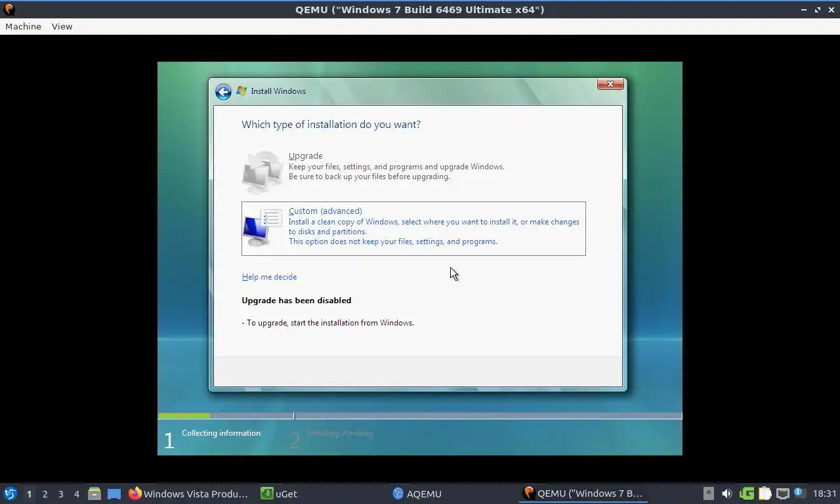Click the 'Upgrade has been disabled' message
This screenshot has width=840, height=504.
point(297,301)
